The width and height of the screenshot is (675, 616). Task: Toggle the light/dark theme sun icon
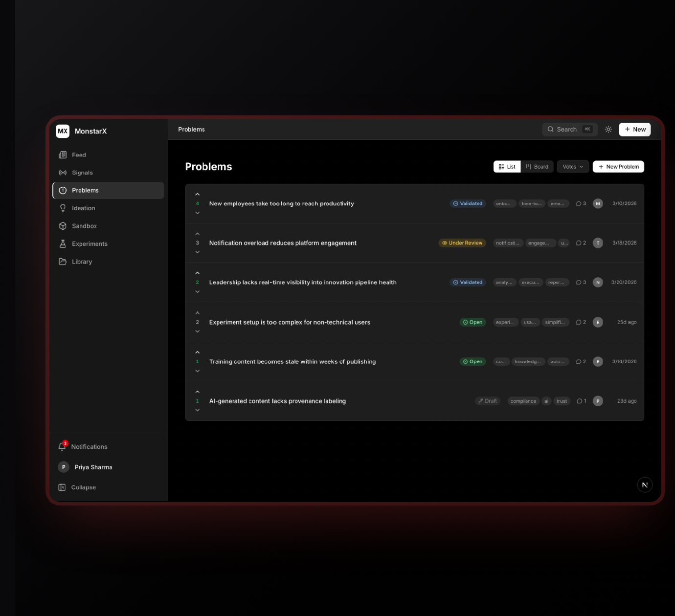[608, 130]
